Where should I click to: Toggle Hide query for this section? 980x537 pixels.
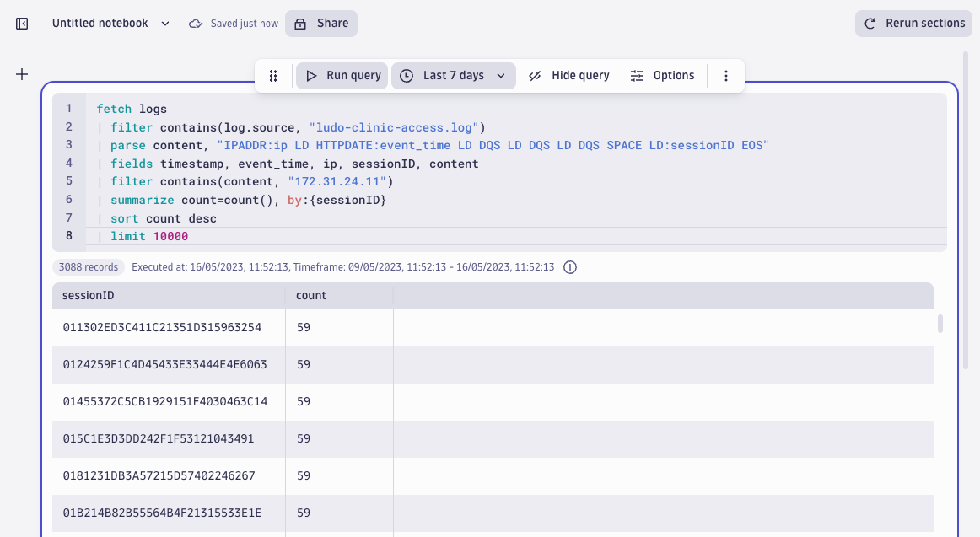point(582,75)
